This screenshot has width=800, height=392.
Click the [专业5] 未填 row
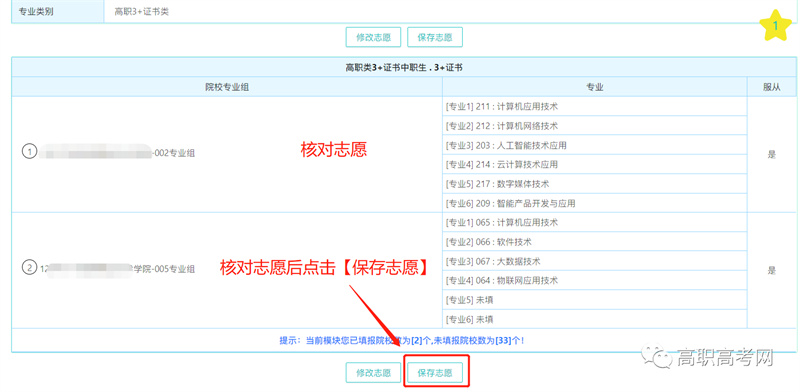[x=594, y=300]
